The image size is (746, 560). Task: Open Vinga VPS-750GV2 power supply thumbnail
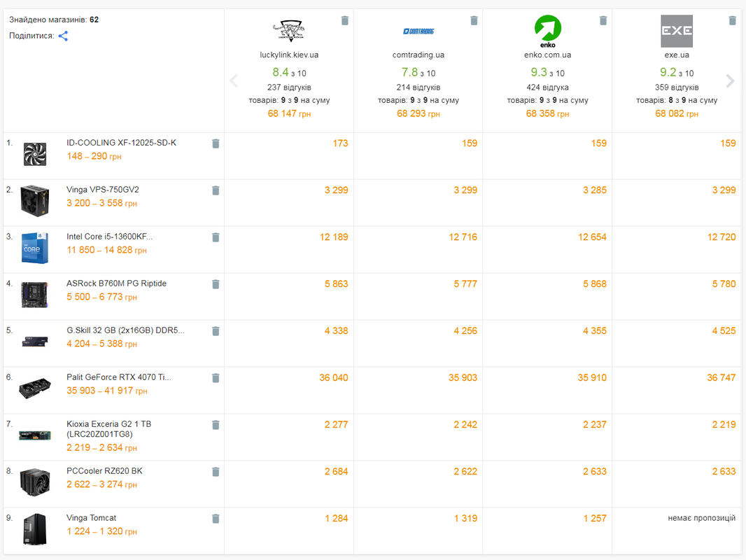(x=35, y=201)
